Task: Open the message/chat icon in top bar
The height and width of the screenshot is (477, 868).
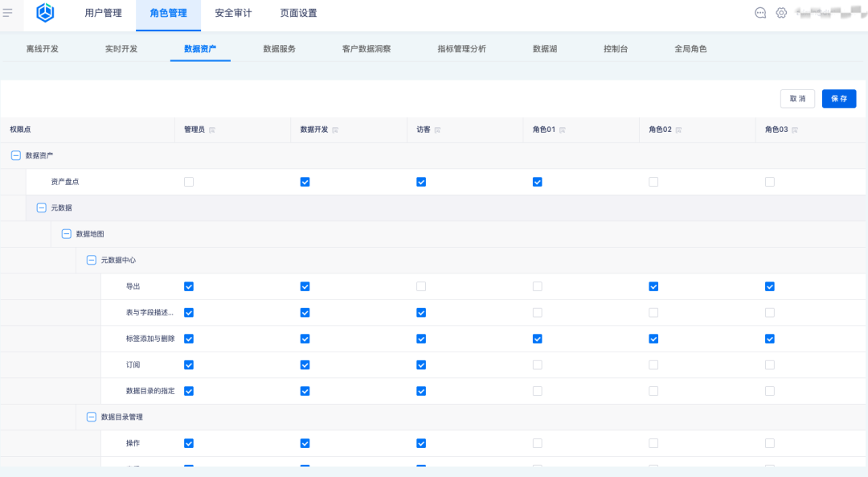Action: (x=759, y=13)
